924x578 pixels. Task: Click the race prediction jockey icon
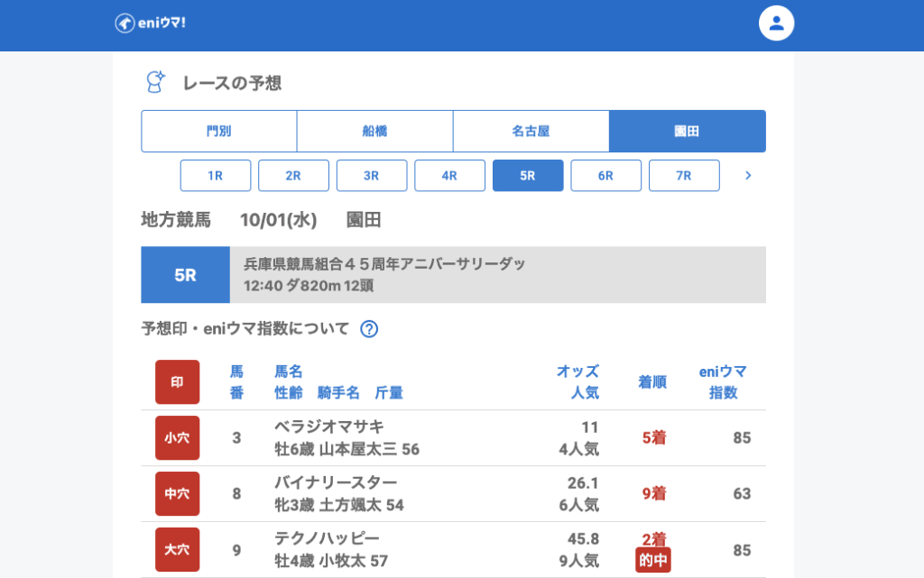click(156, 82)
